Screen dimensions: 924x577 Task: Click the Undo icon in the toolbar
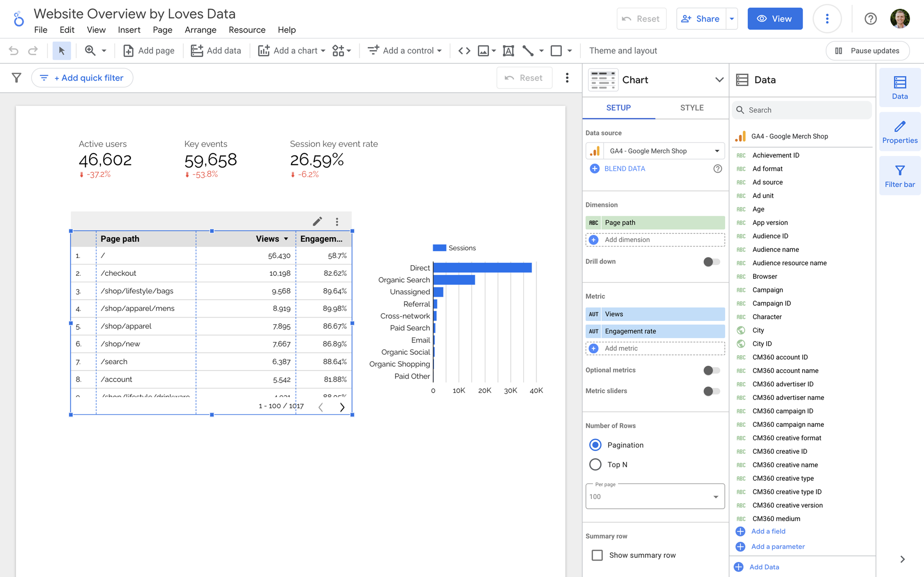(14, 50)
